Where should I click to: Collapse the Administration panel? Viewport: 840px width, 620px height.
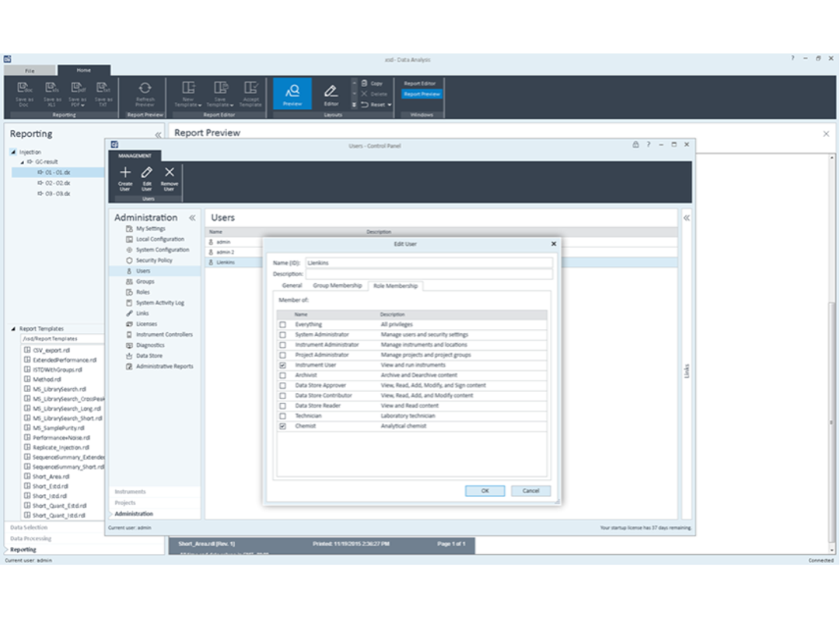click(x=192, y=218)
